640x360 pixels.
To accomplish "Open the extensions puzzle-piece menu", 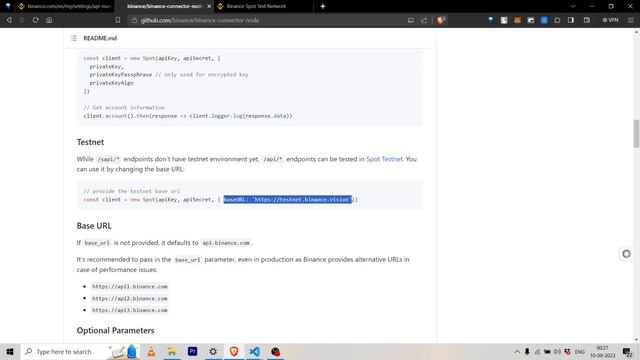I will 557,20.
